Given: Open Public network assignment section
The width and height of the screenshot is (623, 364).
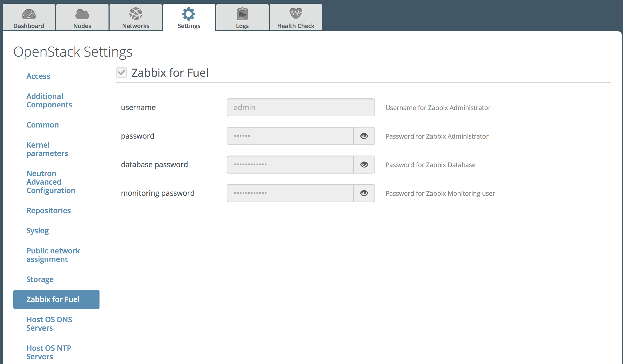Looking at the screenshot, I should coord(53,255).
